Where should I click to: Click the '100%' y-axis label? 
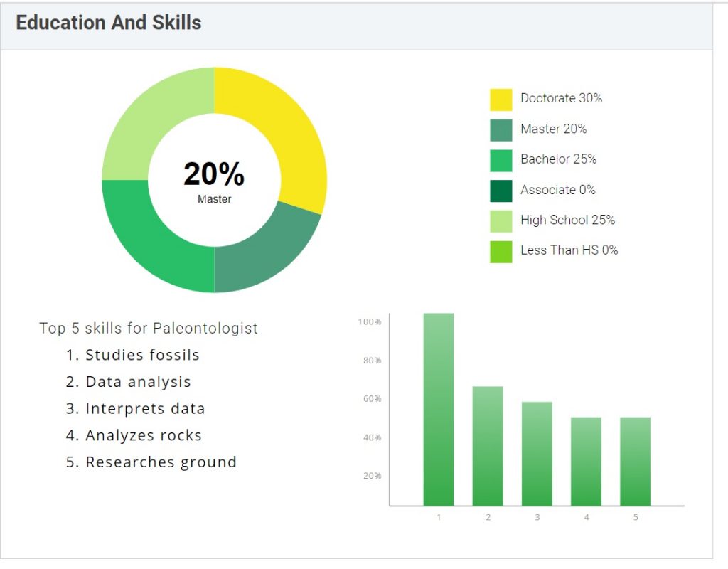(x=370, y=322)
